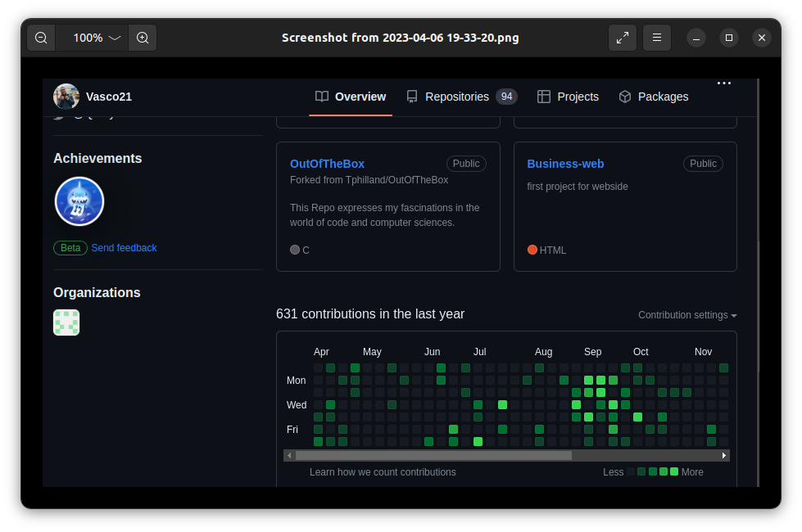
Task: Click the Achievements heading
Action: point(97,159)
